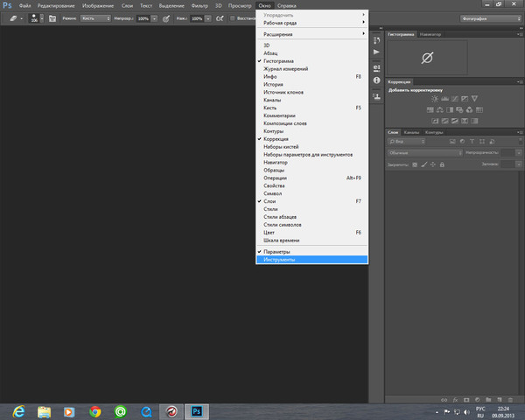Screen dimensions: 525x420
Task: Open the Коррекция panel flyout menu
Action: [x=520, y=81]
